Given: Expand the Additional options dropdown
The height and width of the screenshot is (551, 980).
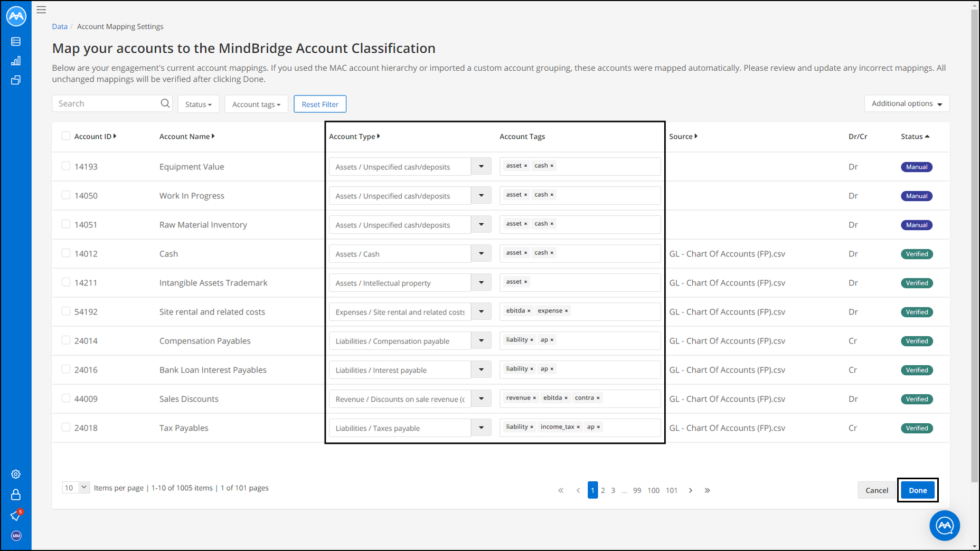Looking at the screenshot, I should click(907, 103).
